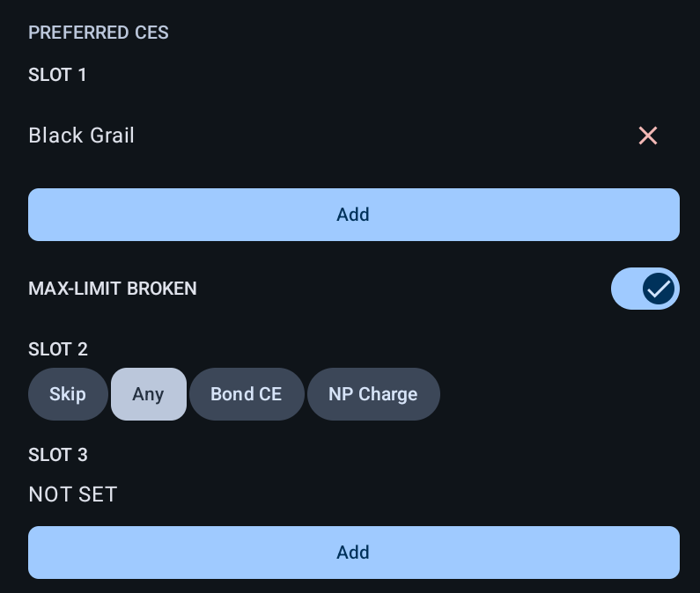
Task: Click the SLOT 3 label
Action: point(58,455)
